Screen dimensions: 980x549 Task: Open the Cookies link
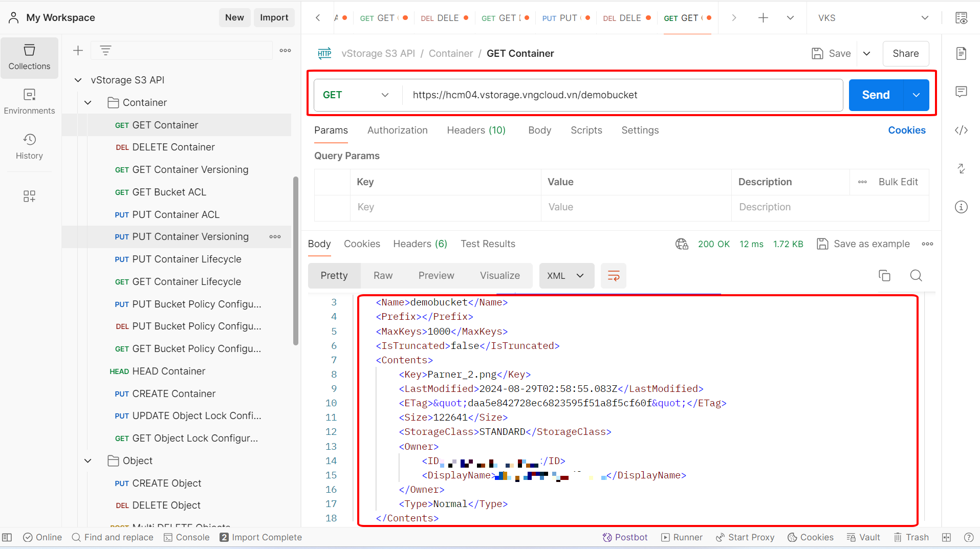(906, 130)
